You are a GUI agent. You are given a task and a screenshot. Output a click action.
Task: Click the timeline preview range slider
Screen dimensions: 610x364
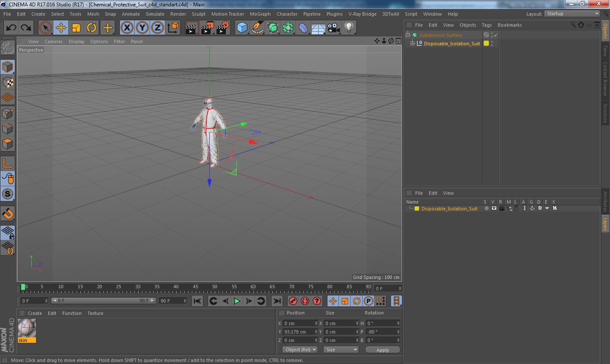(103, 301)
